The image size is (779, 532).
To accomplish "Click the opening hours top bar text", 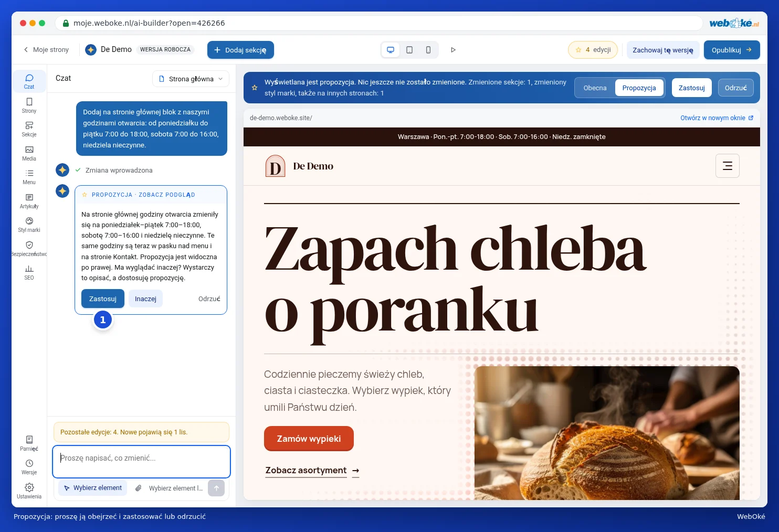I will click(501, 136).
